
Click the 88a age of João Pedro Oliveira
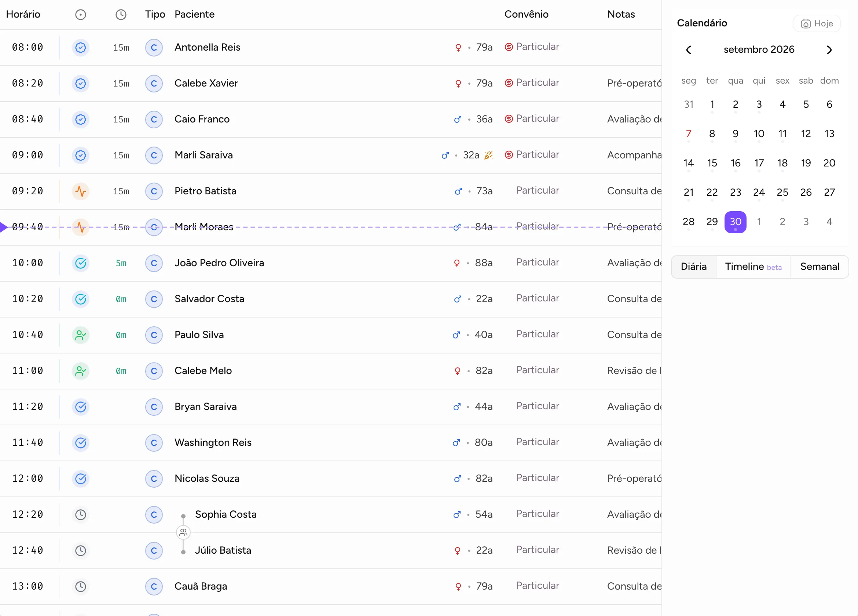pyautogui.click(x=484, y=263)
